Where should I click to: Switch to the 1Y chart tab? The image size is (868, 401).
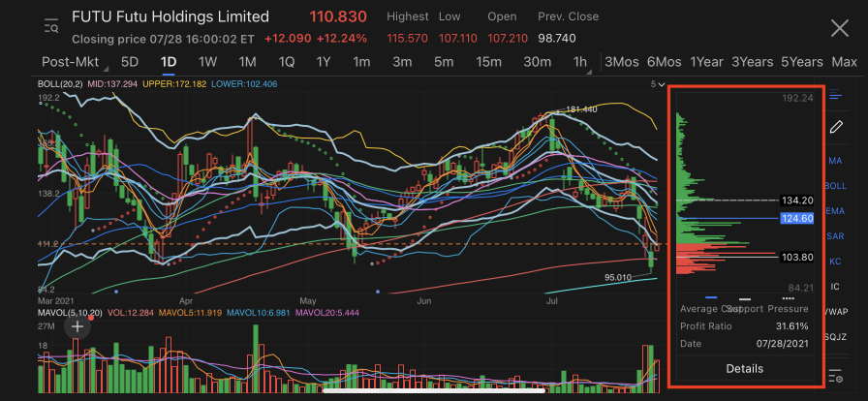[324, 62]
